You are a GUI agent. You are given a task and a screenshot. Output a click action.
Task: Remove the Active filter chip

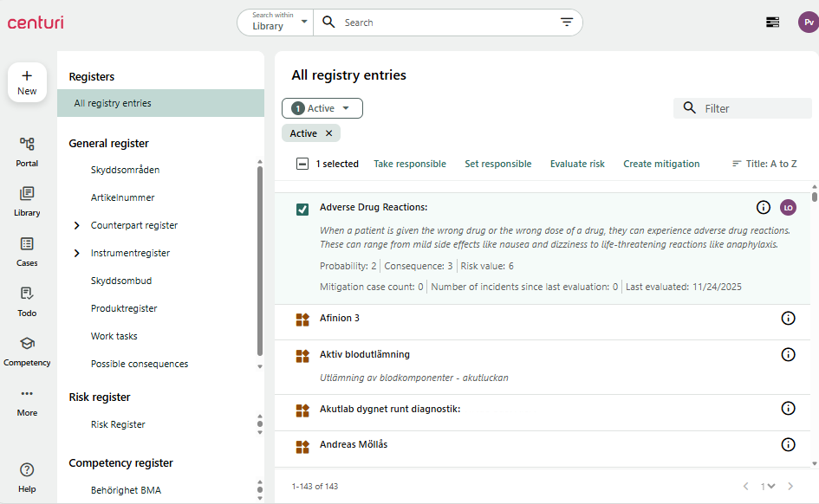point(328,133)
